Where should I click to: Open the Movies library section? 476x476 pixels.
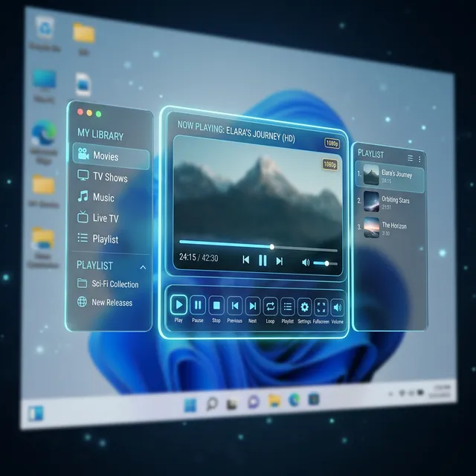[x=111, y=155]
